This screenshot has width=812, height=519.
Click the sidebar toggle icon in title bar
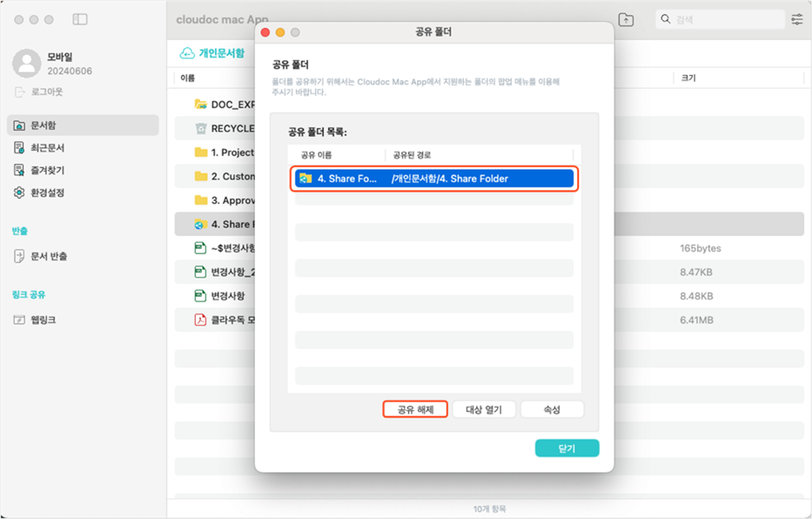pyautogui.click(x=80, y=19)
